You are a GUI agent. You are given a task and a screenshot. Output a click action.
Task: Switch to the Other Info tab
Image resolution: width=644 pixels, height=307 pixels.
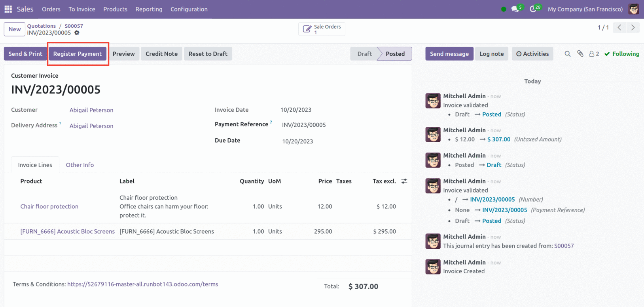tap(80, 165)
